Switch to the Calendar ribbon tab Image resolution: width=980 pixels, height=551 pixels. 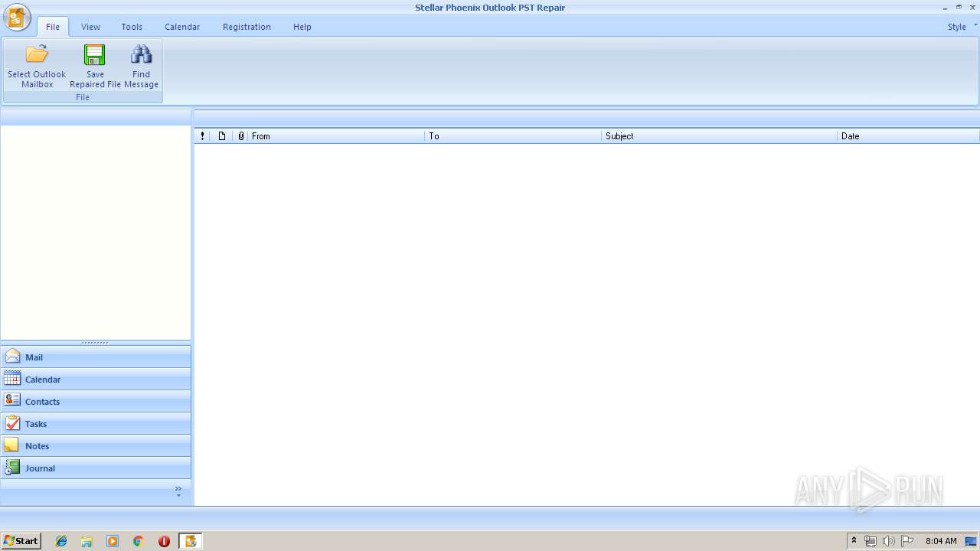click(182, 27)
